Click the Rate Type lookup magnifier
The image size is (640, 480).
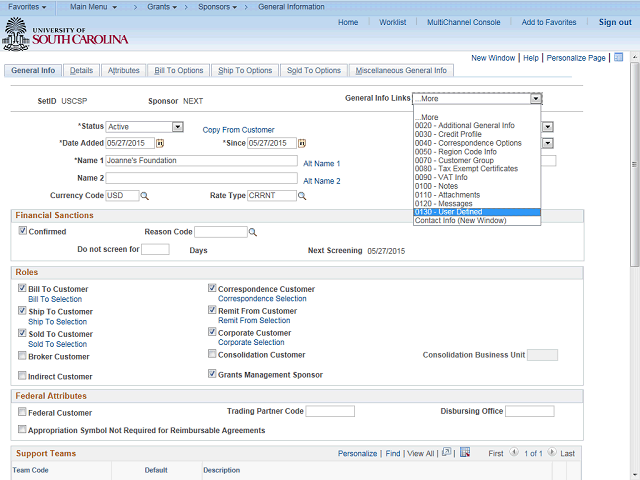point(302,196)
